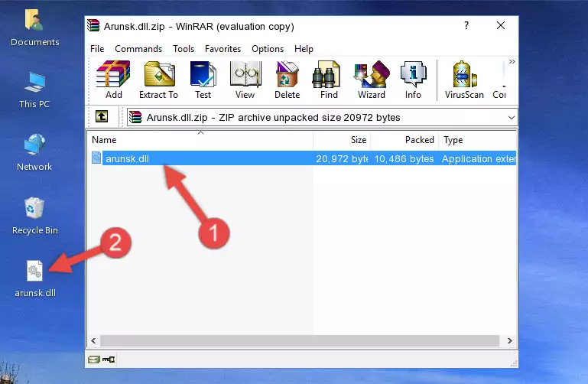Open the View tool
Viewport: 588px width, 384px height.
(245, 80)
